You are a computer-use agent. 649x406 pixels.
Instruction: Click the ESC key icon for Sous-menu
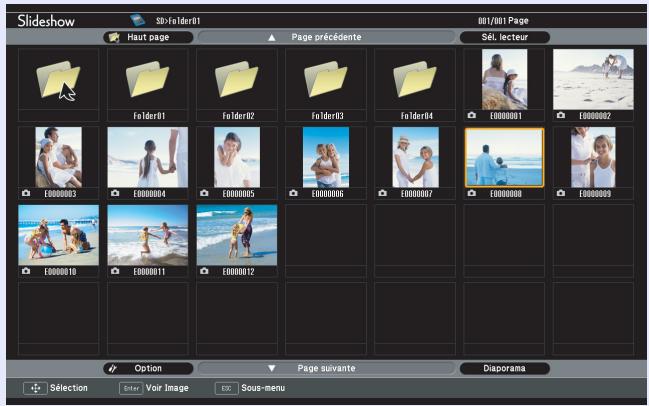click(x=226, y=388)
